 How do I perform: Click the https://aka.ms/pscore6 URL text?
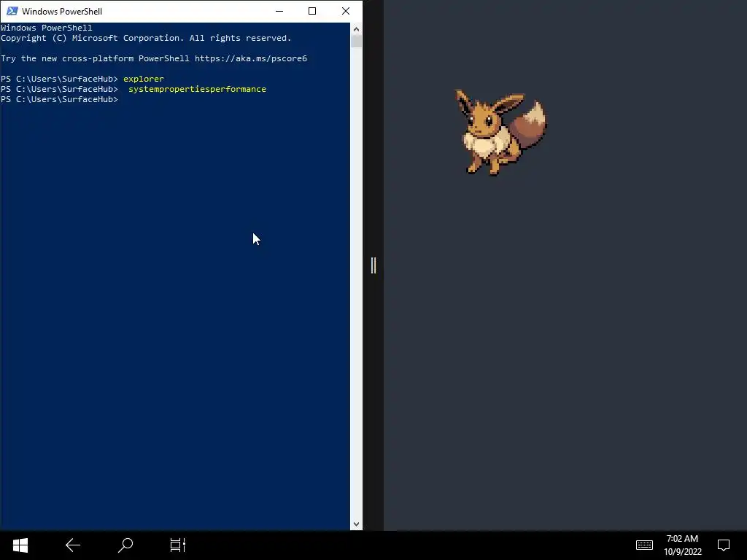tap(251, 58)
